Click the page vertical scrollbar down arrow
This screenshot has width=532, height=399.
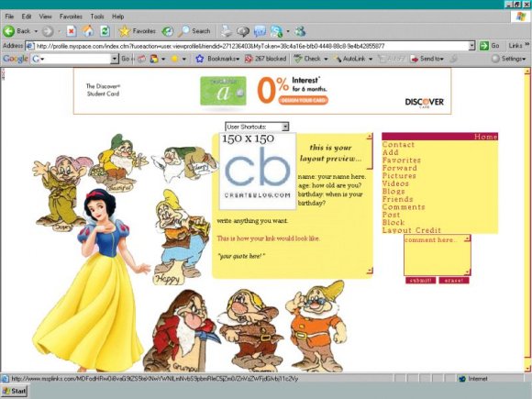click(526, 369)
